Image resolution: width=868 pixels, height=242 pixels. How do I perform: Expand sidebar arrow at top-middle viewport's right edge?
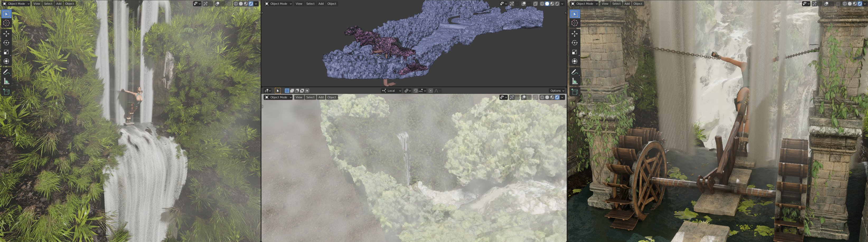(x=565, y=13)
